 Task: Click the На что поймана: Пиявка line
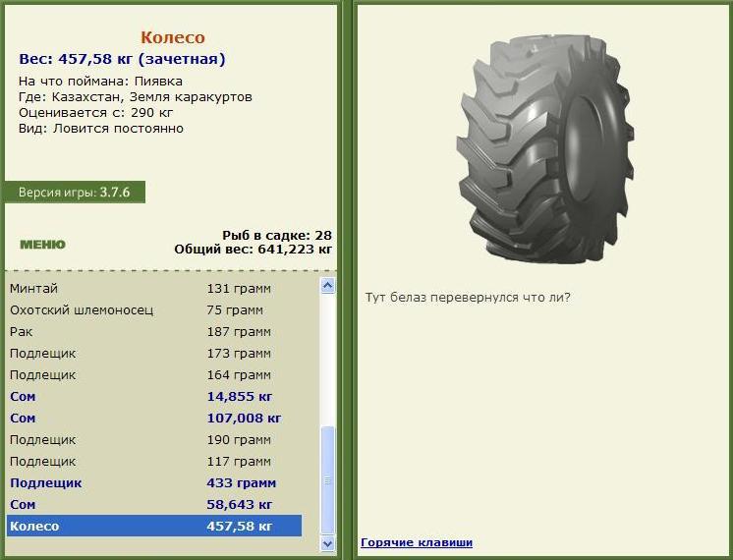(100, 82)
